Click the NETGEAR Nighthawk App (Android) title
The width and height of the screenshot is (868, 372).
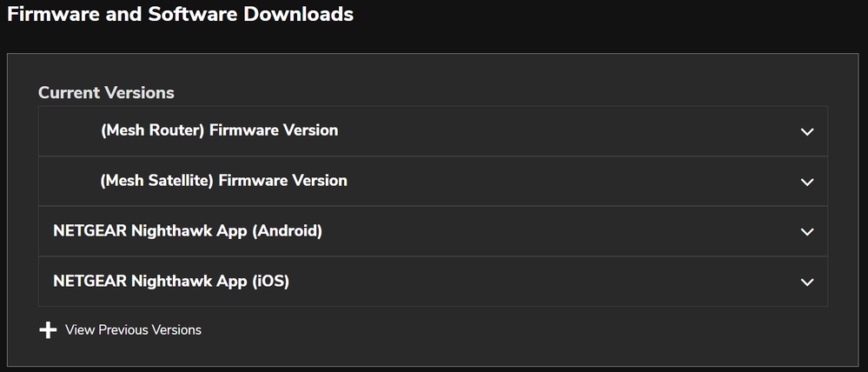tap(188, 231)
